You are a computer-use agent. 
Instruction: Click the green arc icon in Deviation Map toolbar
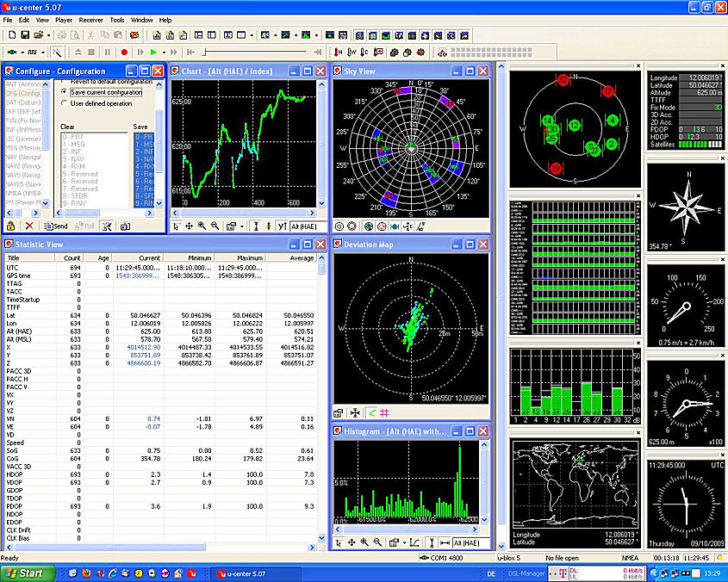coord(372,412)
